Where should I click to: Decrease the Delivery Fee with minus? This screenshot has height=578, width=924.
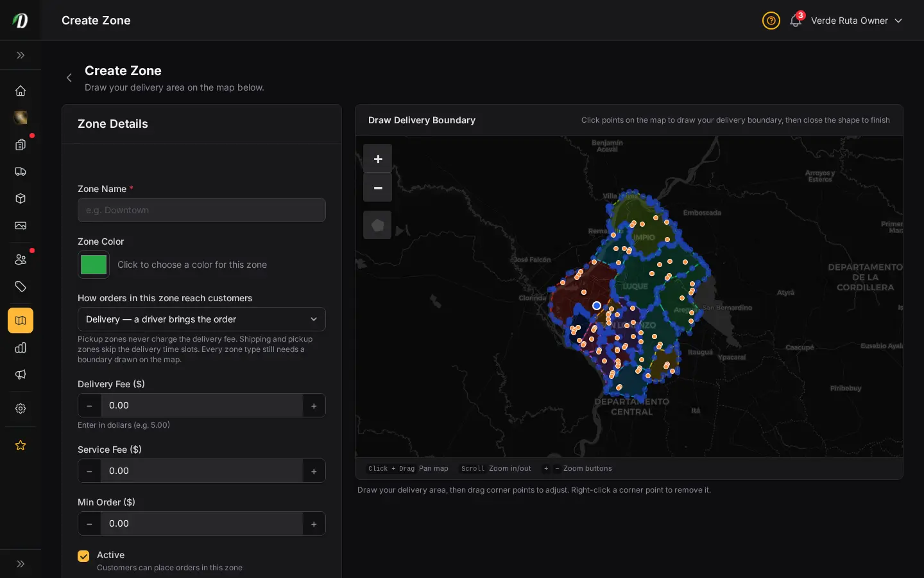89,405
